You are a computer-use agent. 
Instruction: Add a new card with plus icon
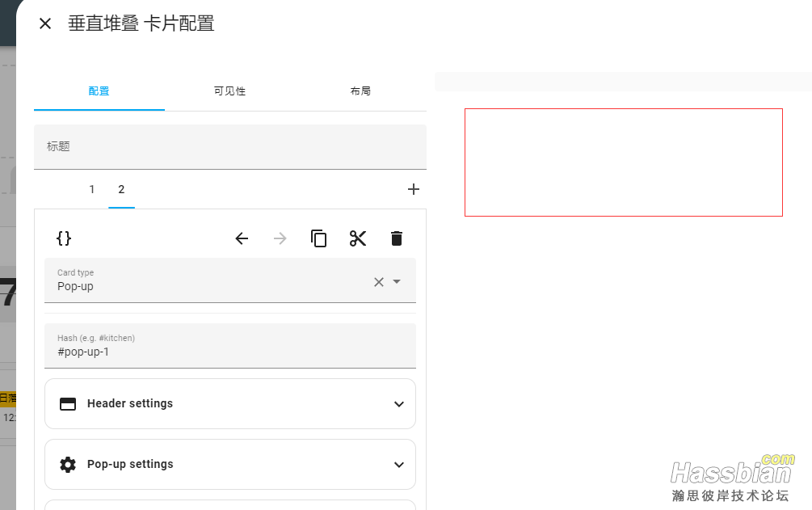414,190
